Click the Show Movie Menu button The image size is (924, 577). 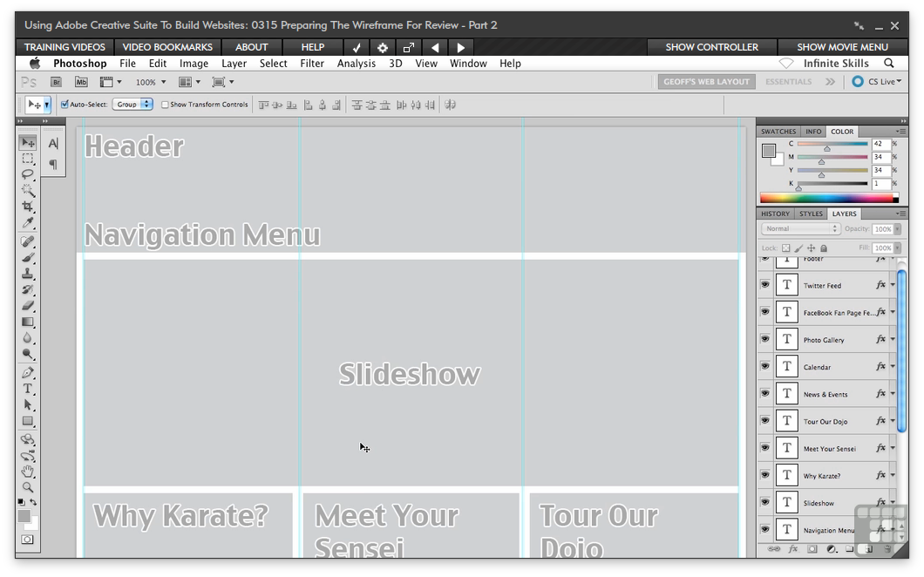[843, 47]
